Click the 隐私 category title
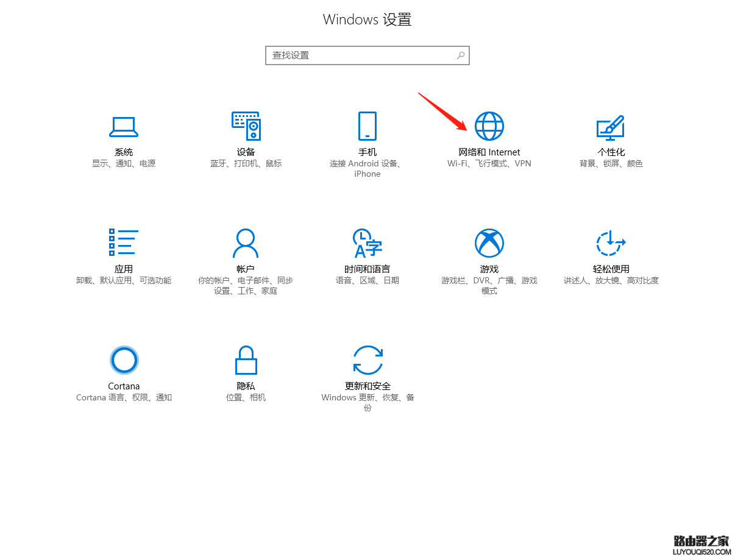This screenshot has width=735, height=560. tap(246, 386)
